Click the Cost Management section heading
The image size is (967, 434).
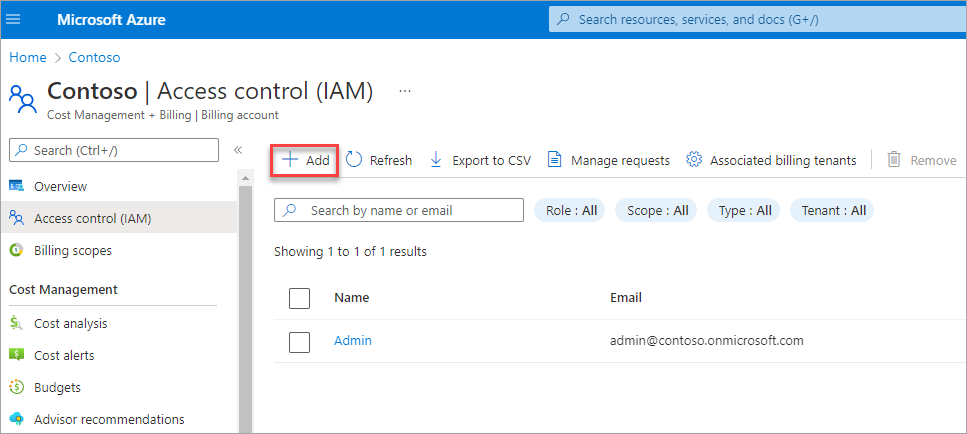(x=64, y=289)
